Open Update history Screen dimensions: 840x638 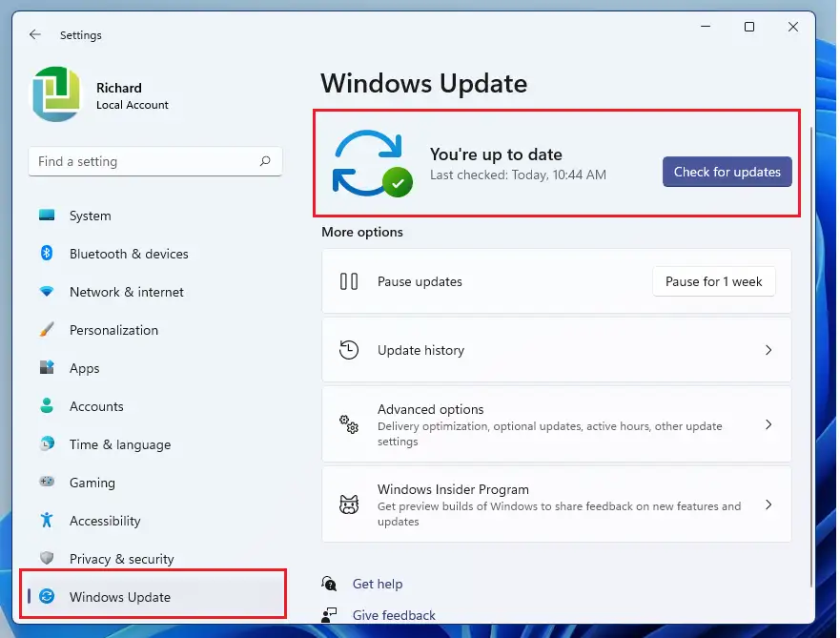click(x=557, y=350)
